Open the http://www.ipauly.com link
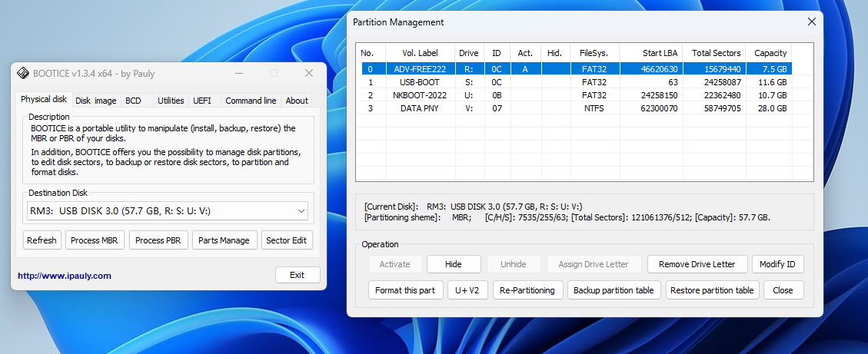Image resolution: width=868 pixels, height=354 pixels. coord(65,276)
